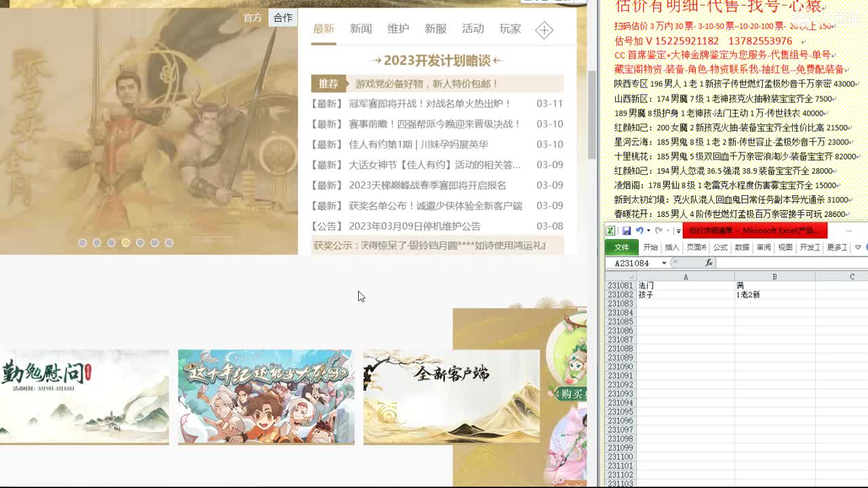Switch the banner to 官方
Image resolution: width=868 pixels, height=488 pixels.
[252, 18]
